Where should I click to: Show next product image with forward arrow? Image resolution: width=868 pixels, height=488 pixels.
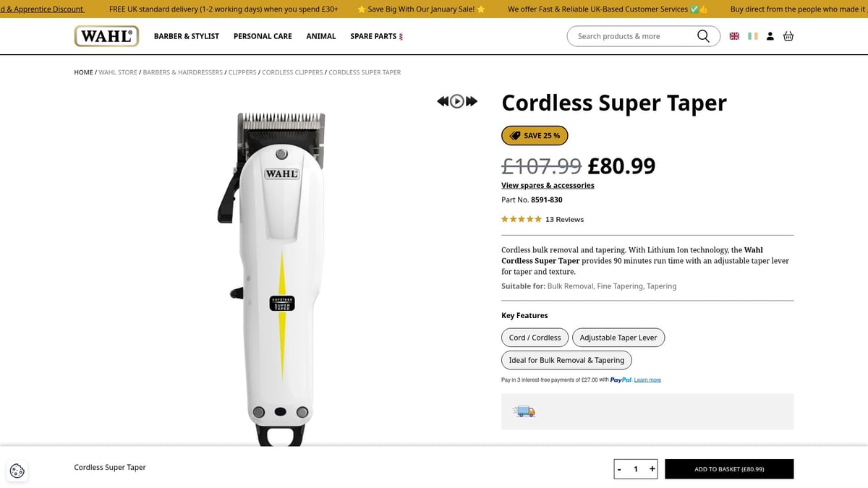coord(472,101)
